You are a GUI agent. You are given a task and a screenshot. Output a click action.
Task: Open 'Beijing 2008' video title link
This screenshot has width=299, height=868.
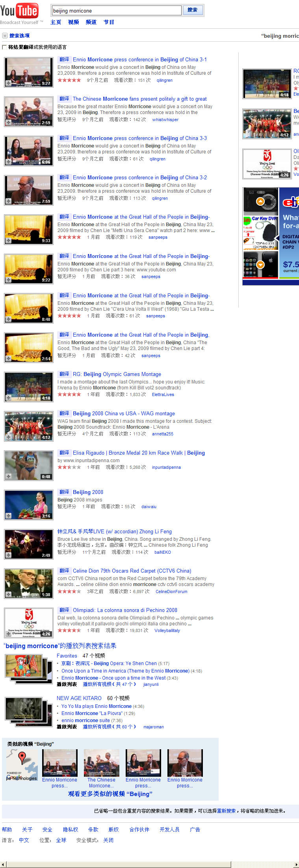point(88,492)
